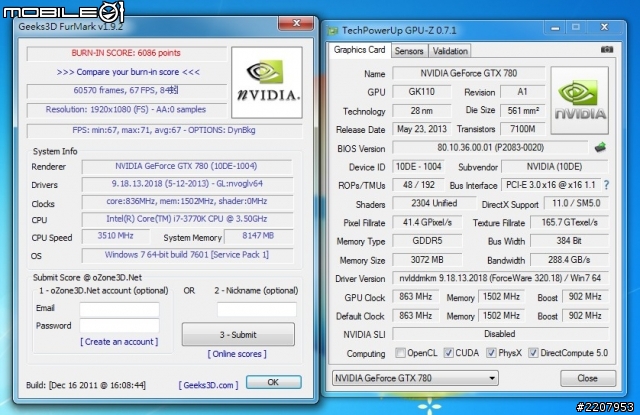Close the FurMark window

(296, 23)
